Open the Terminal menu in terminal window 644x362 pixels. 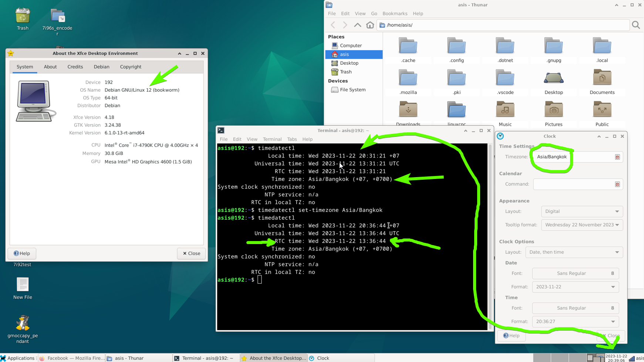272,139
